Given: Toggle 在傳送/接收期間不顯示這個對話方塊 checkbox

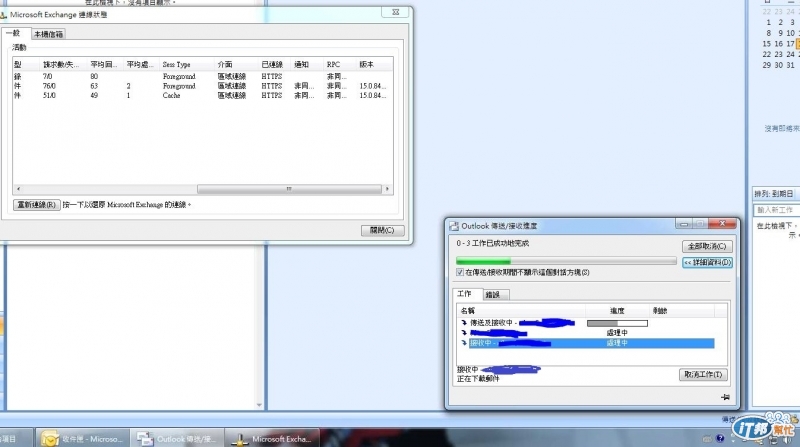Looking at the screenshot, I should pos(460,272).
